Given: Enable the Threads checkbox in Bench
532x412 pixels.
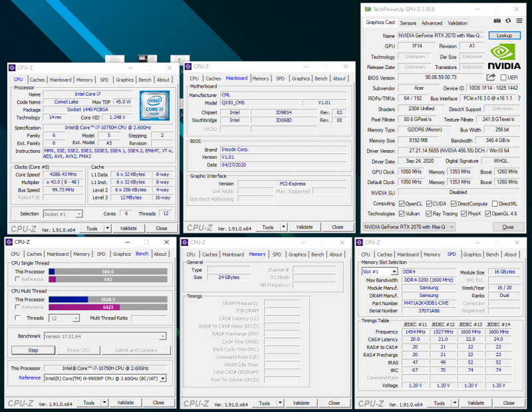Looking at the screenshot, I should coord(17,318).
